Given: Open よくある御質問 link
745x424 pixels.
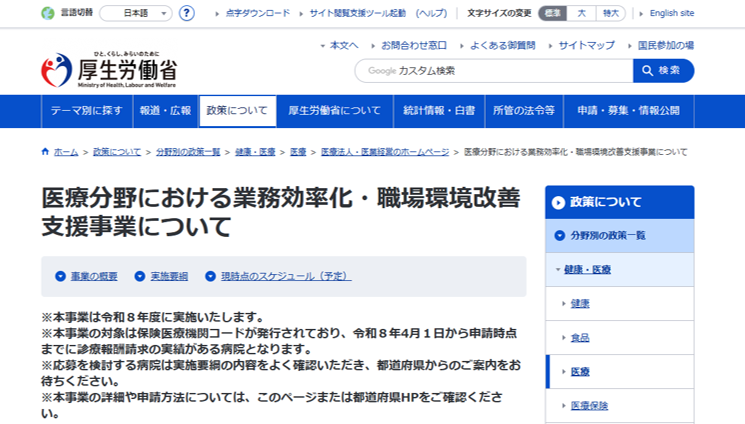Looking at the screenshot, I should [503, 46].
